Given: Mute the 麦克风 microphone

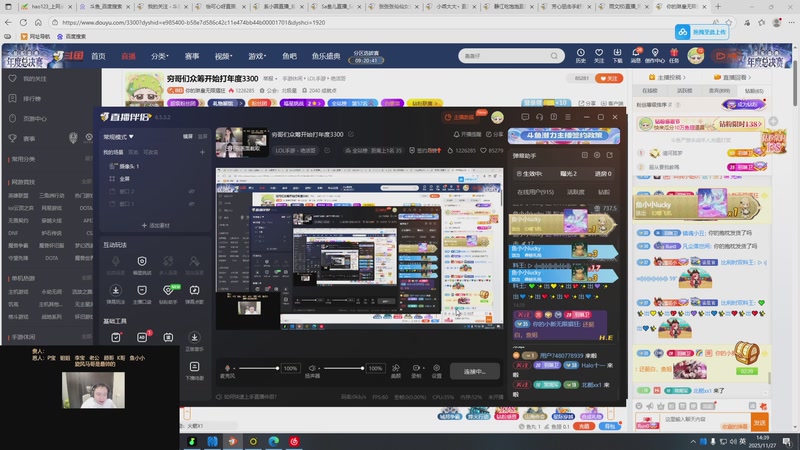Looking at the screenshot, I should pos(228,368).
